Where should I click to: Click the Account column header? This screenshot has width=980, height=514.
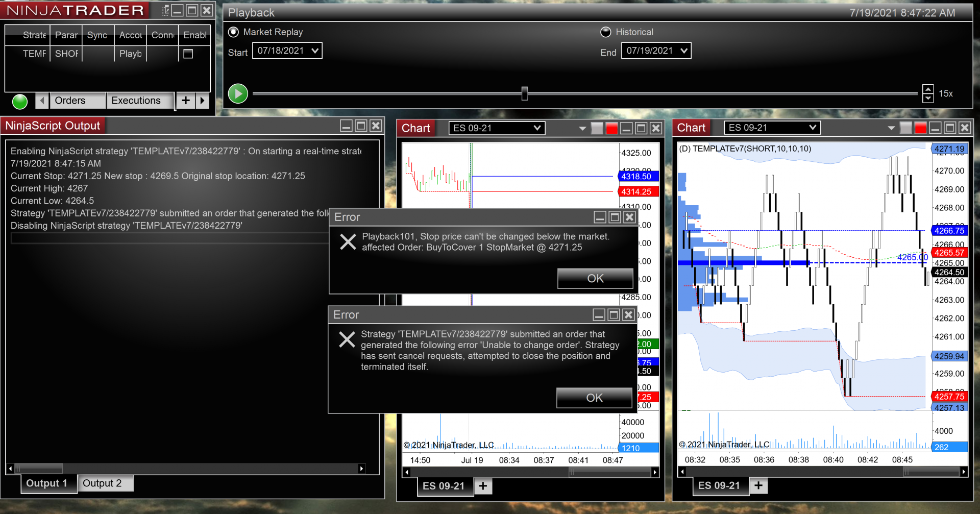130,35
